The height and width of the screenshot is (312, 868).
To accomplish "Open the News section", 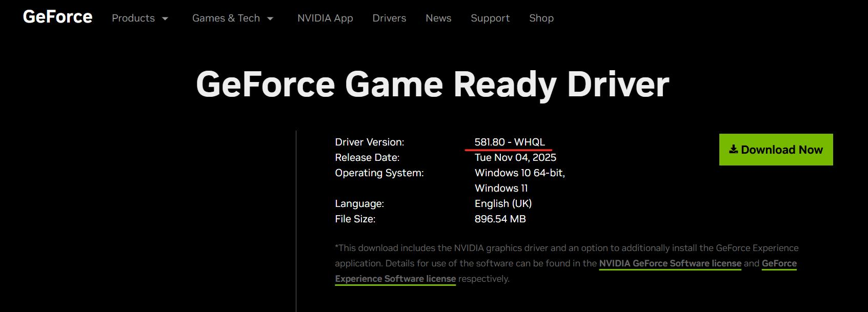I will coord(438,18).
